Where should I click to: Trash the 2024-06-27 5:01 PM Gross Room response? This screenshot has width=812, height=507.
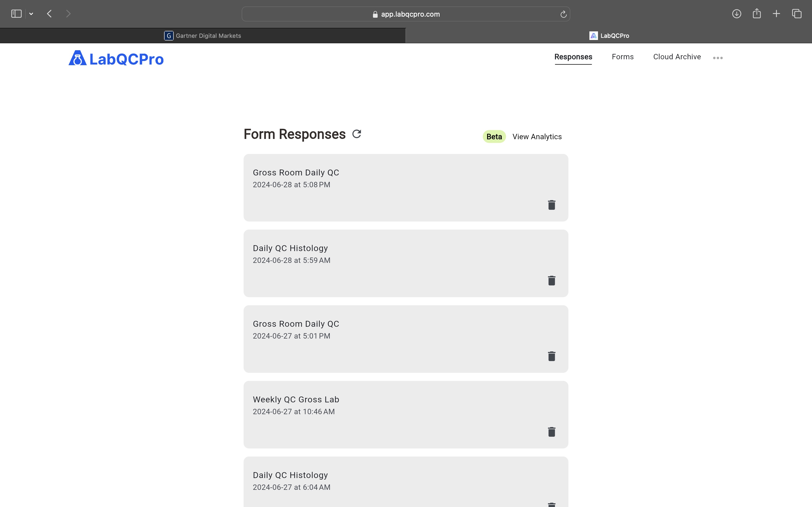point(551,356)
